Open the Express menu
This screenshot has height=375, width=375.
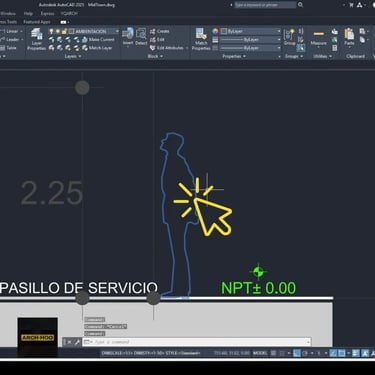click(47, 14)
